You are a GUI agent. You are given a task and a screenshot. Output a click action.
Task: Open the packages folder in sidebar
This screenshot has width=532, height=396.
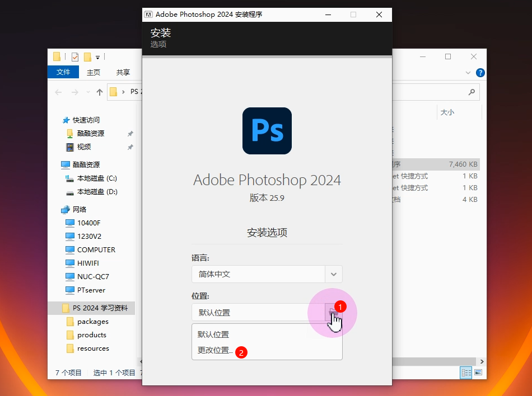(x=93, y=322)
